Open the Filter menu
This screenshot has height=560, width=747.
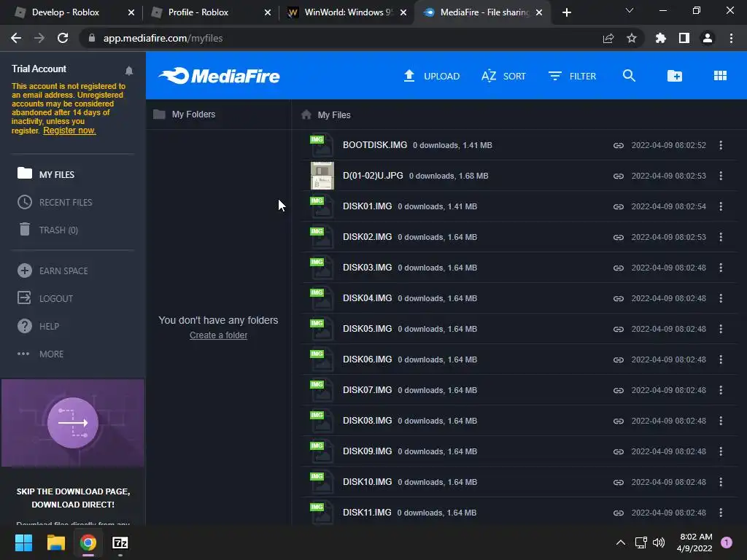(x=572, y=76)
